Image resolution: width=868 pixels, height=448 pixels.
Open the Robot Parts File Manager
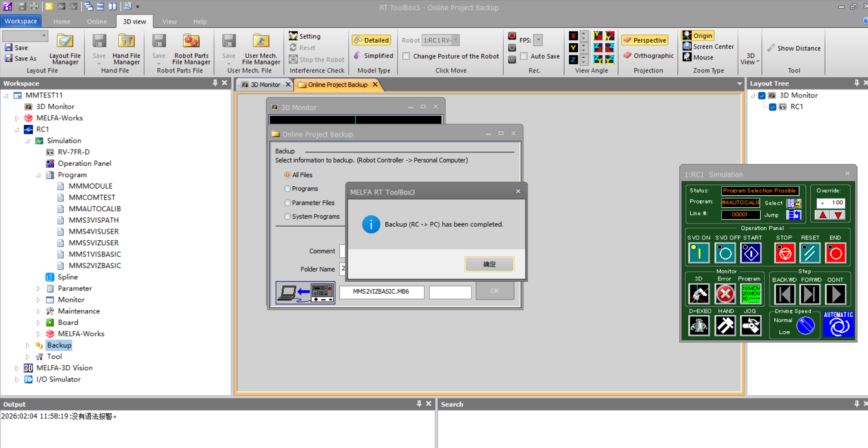[x=191, y=49]
